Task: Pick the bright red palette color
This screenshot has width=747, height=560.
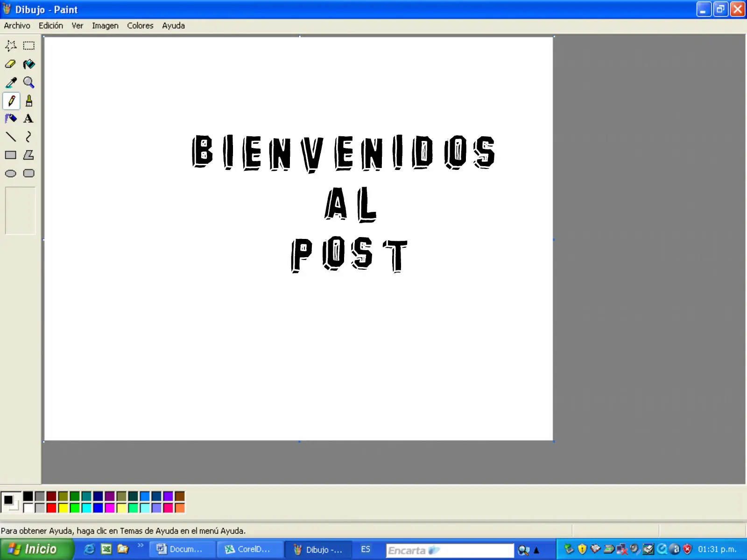Action: 51,508
